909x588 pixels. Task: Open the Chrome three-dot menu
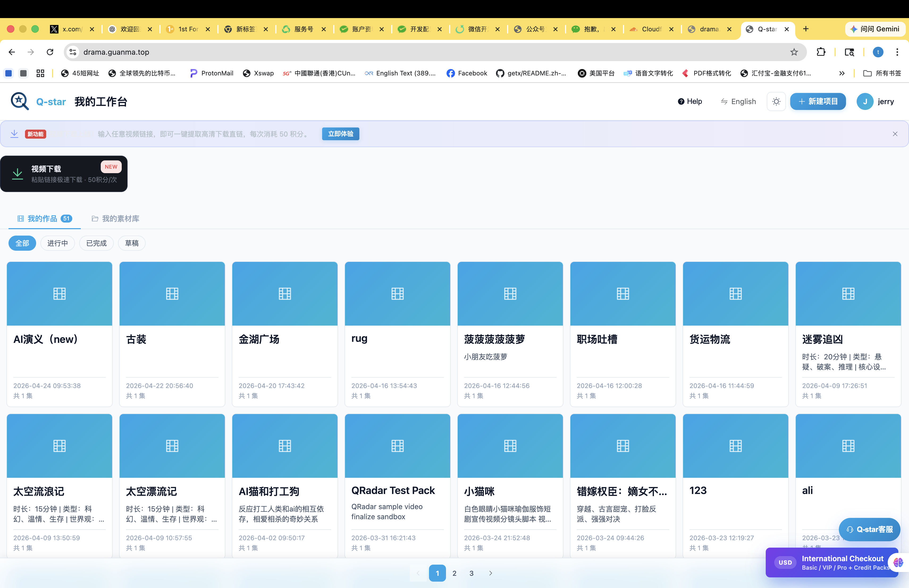pos(897,52)
